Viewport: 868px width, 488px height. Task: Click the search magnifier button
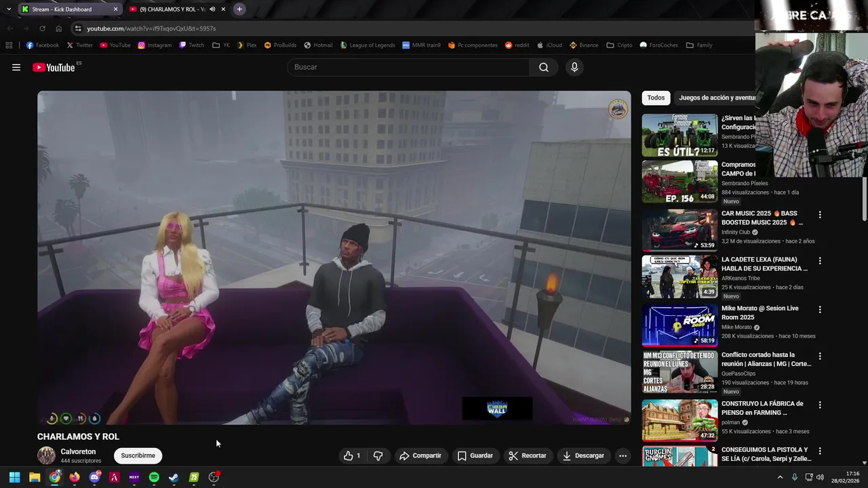pyautogui.click(x=544, y=67)
